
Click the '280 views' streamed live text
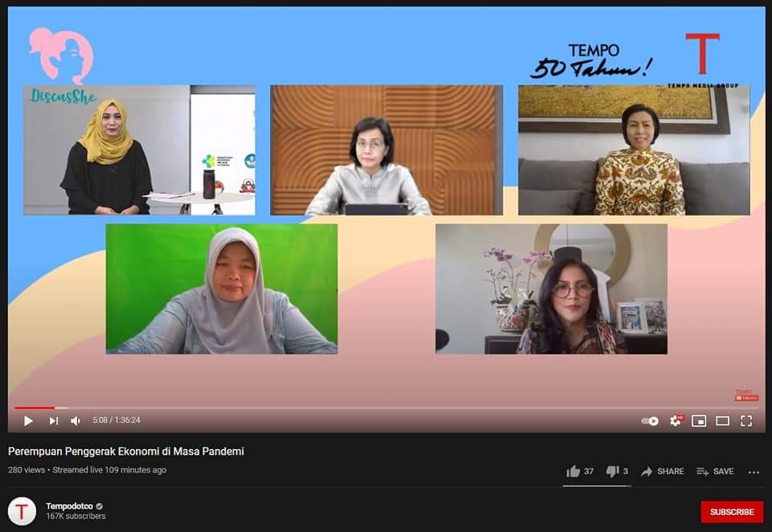[x=87, y=470]
